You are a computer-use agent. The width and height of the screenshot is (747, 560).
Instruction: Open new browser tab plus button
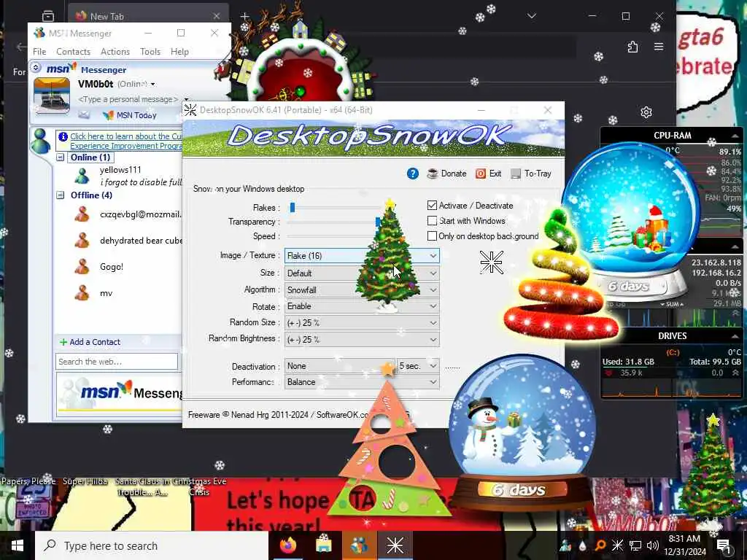point(244,16)
